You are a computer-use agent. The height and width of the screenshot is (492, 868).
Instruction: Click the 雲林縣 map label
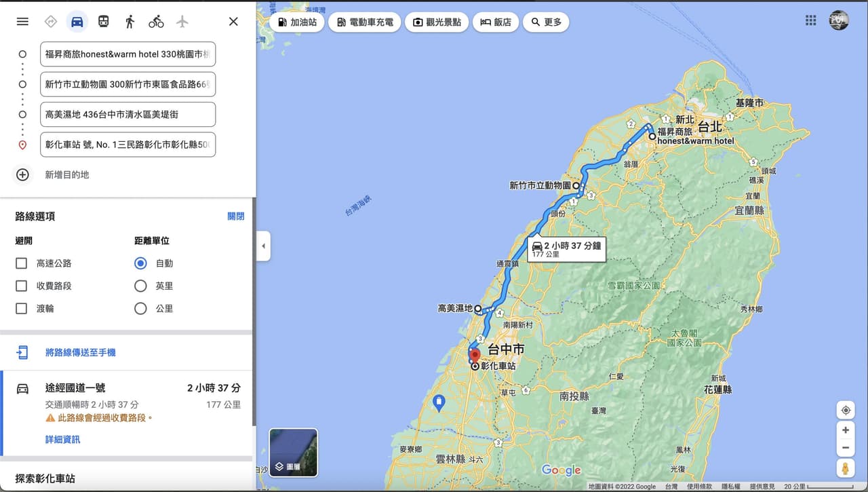point(452,459)
